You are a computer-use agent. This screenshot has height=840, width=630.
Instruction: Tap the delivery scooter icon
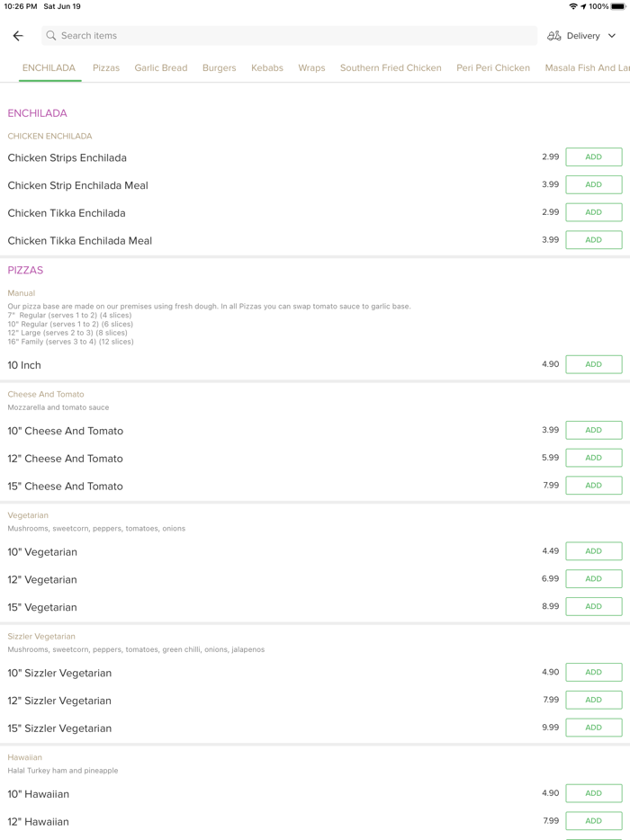pyautogui.click(x=554, y=36)
